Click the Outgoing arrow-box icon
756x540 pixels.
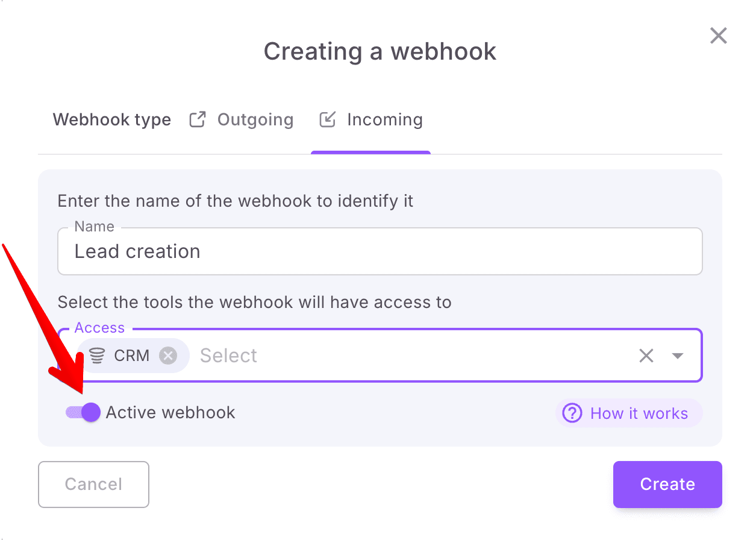click(x=198, y=119)
